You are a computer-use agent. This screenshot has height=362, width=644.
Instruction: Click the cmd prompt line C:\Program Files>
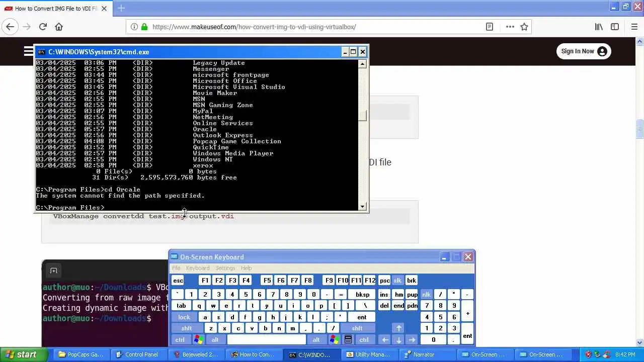pyautogui.click(x=70, y=208)
